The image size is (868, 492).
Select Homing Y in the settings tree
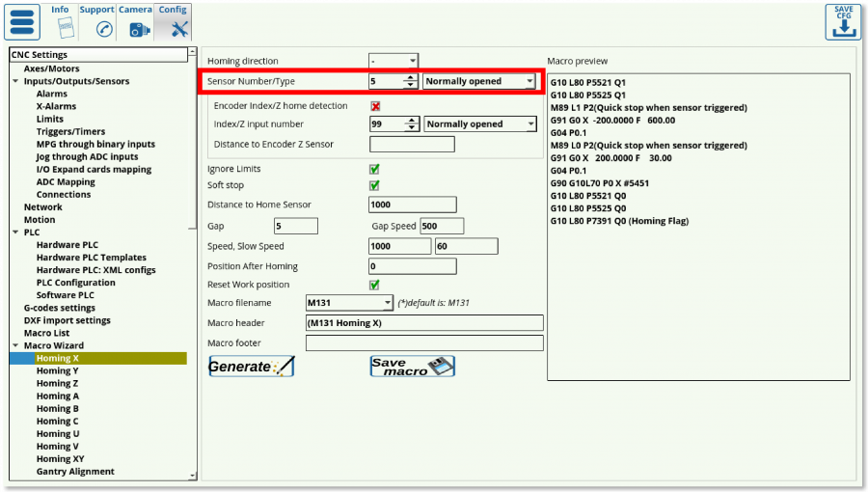pos(57,370)
